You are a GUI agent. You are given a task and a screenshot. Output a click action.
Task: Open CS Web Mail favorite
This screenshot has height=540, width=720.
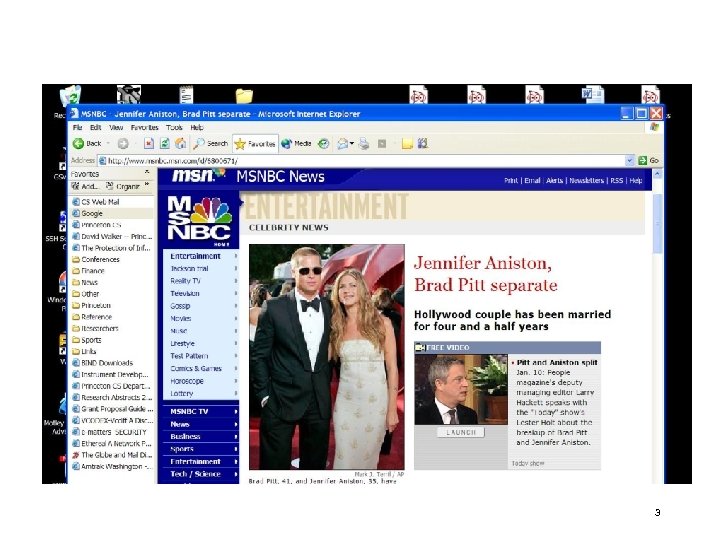[96, 202]
